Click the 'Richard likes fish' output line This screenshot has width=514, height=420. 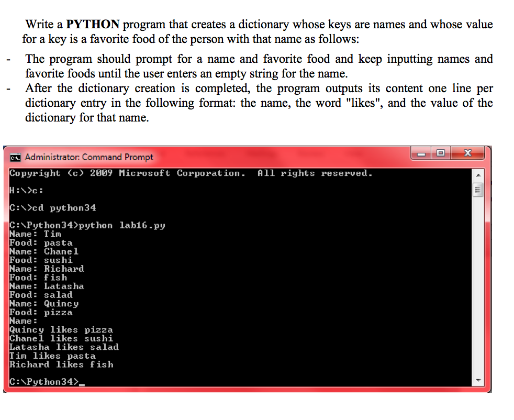[61, 364]
